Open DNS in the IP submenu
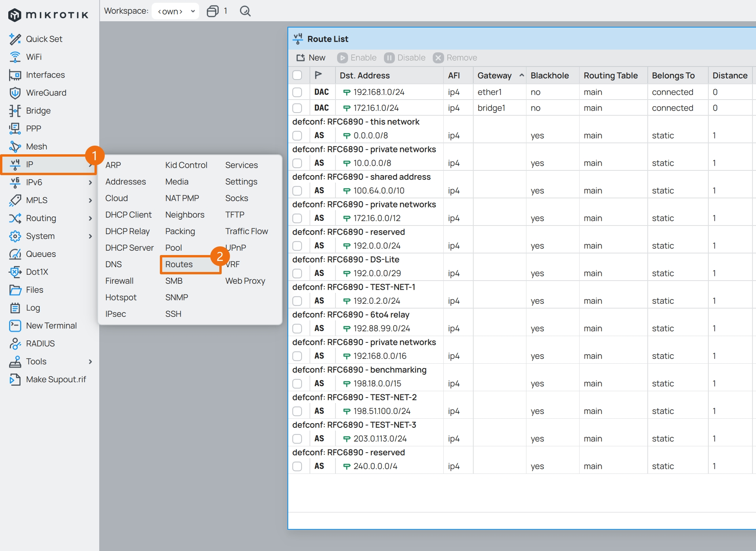This screenshot has width=756, height=551. (113, 264)
